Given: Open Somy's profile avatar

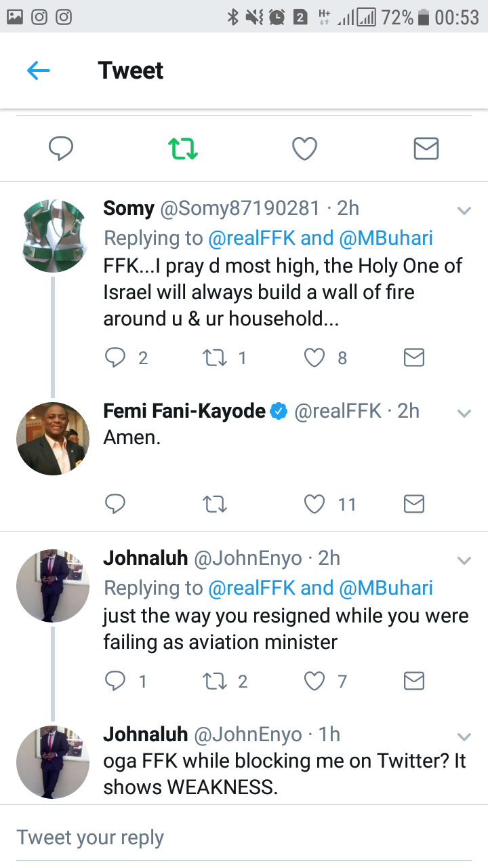Looking at the screenshot, I should 53,236.
